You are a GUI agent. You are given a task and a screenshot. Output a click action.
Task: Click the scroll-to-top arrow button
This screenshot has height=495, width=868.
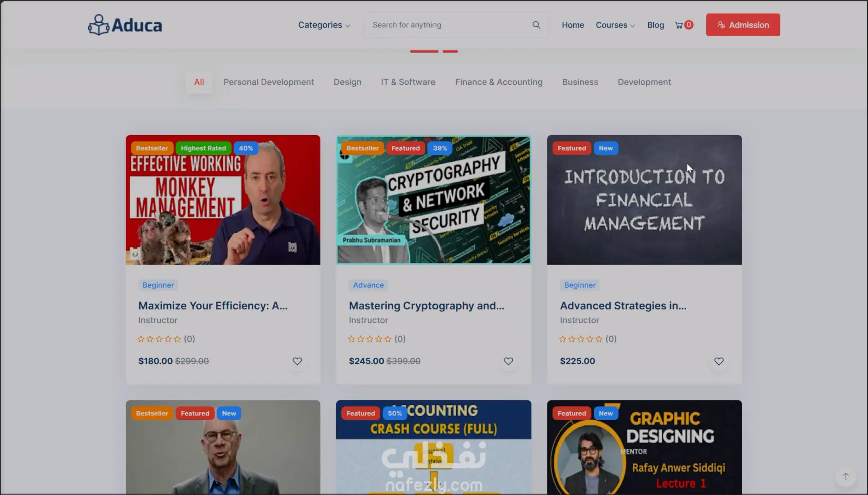click(x=846, y=476)
